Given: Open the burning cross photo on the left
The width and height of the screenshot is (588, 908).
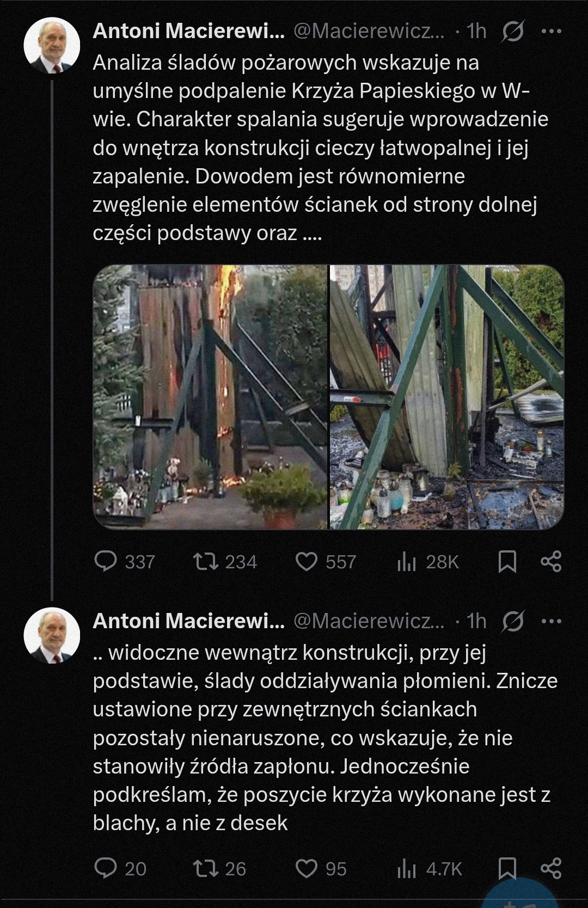Looking at the screenshot, I should [210, 397].
